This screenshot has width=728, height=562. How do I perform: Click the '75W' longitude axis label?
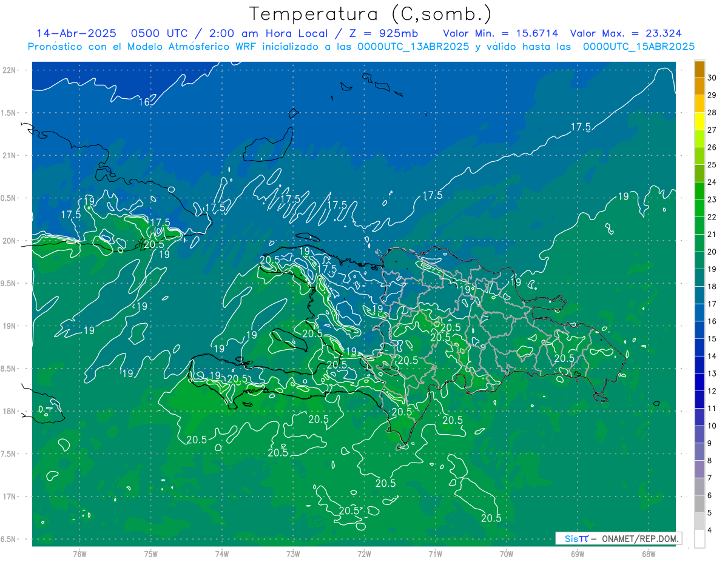150,554
